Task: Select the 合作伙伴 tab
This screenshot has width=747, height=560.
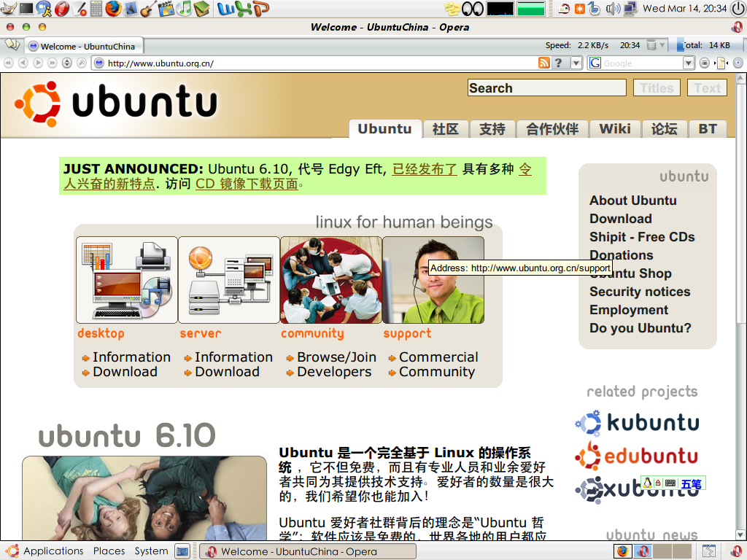Action: 552,128
